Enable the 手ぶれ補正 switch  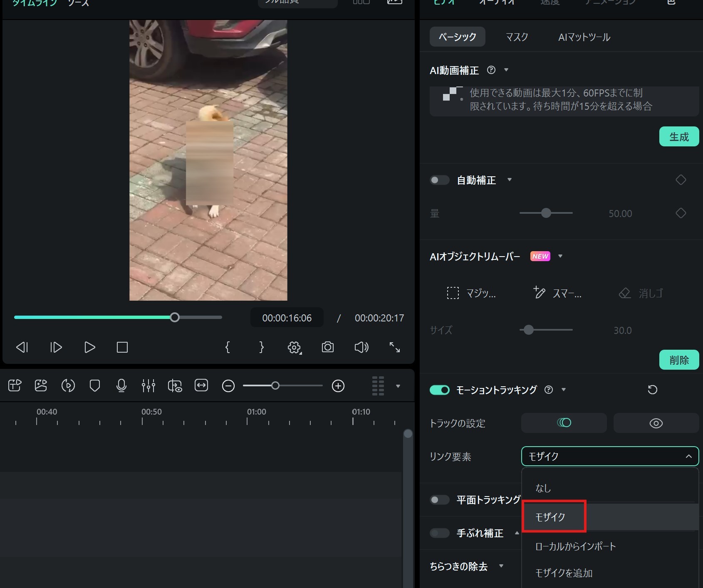[440, 533]
